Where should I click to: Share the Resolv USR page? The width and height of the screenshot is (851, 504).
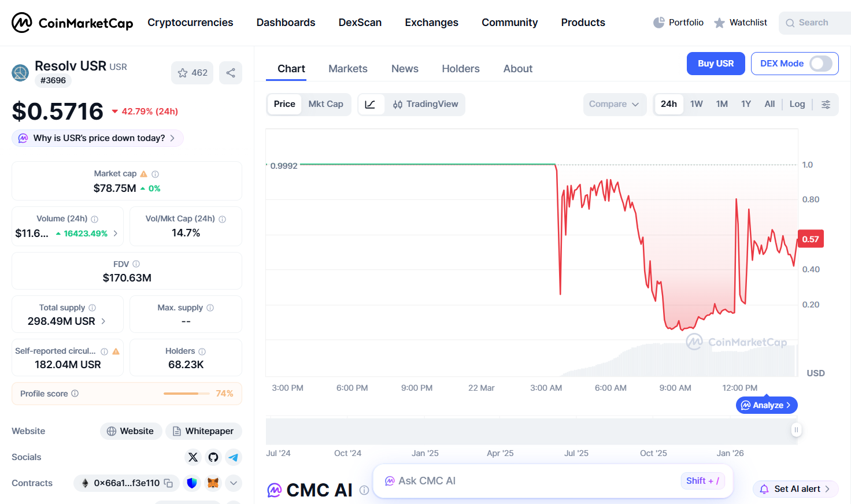click(x=231, y=72)
